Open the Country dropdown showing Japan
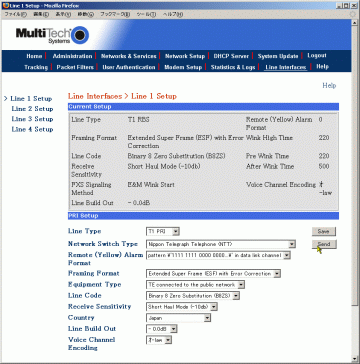The image size is (360, 364). pyautogui.click(x=179, y=318)
